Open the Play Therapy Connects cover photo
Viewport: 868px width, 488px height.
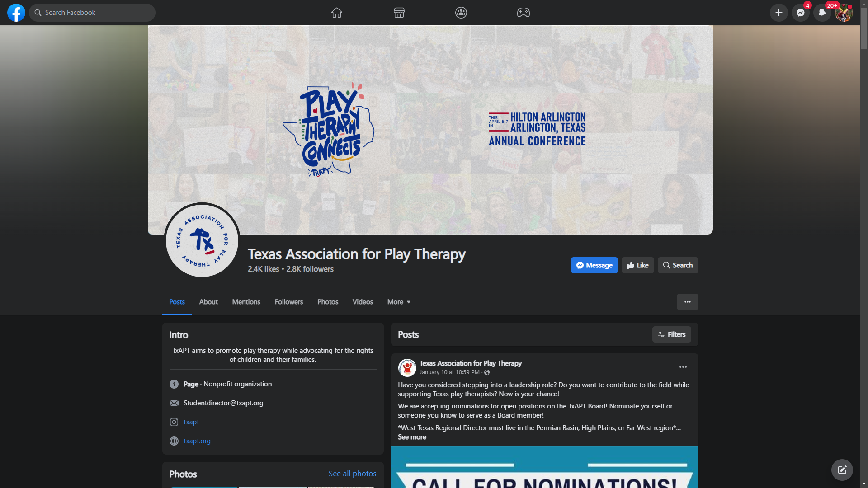(430, 130)
